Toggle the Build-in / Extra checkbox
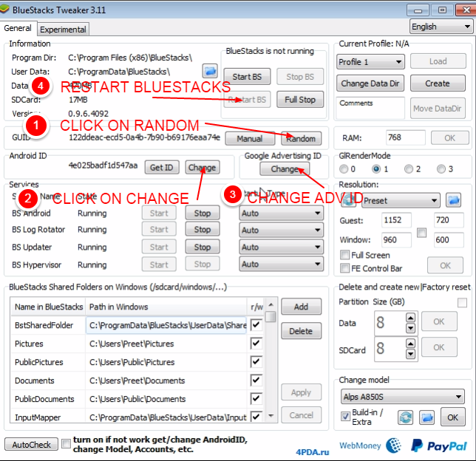The height and width of the screenshot is (461, 476). pyautogui.click(x=345, y=416)
